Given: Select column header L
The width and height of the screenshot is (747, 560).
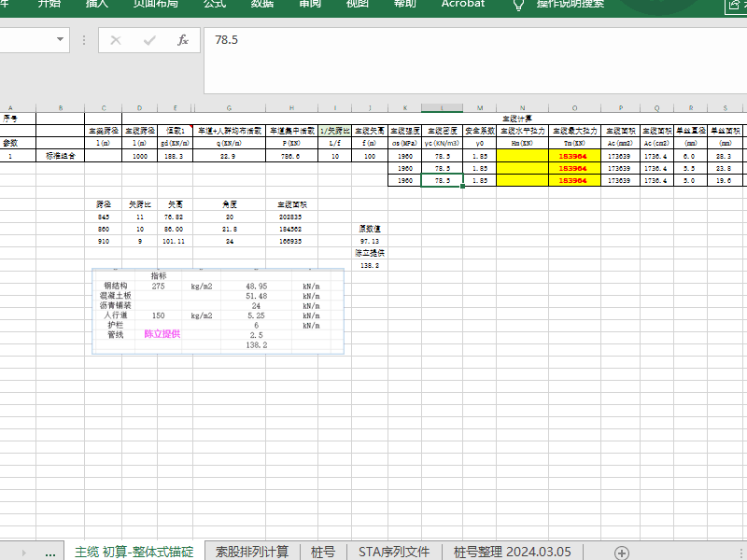Looking at the screenshot, I should pyautogui.click(x=442, y=108).
